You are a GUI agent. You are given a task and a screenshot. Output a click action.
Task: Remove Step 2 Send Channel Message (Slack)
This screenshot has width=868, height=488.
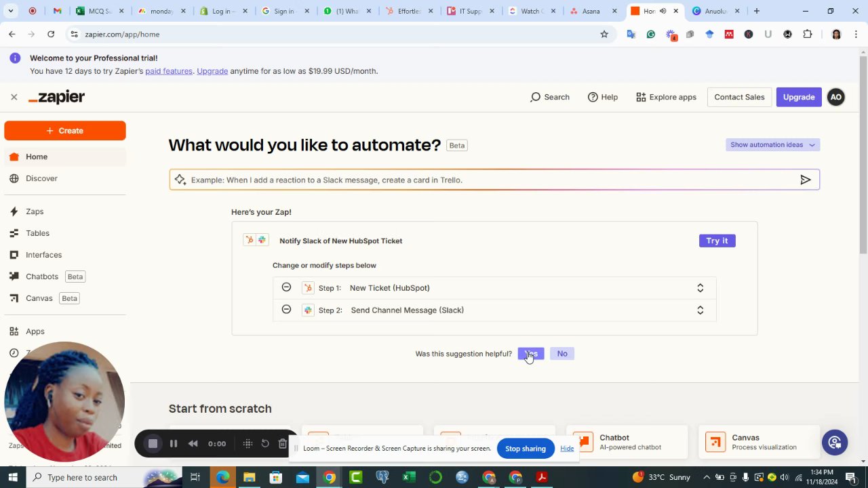[x=286, y=309]
